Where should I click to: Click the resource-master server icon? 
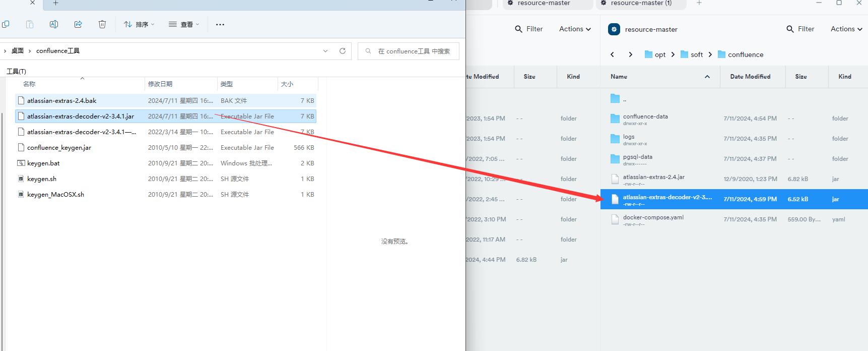coord(614,29)
